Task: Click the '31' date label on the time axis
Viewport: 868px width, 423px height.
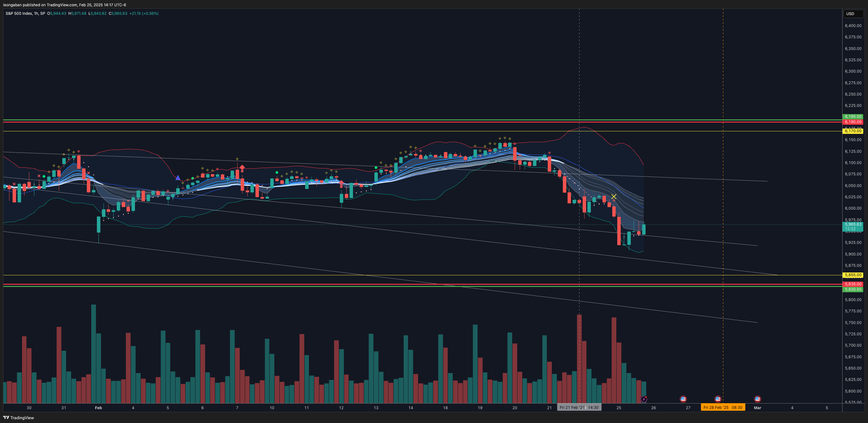Action: click(64, 408)
